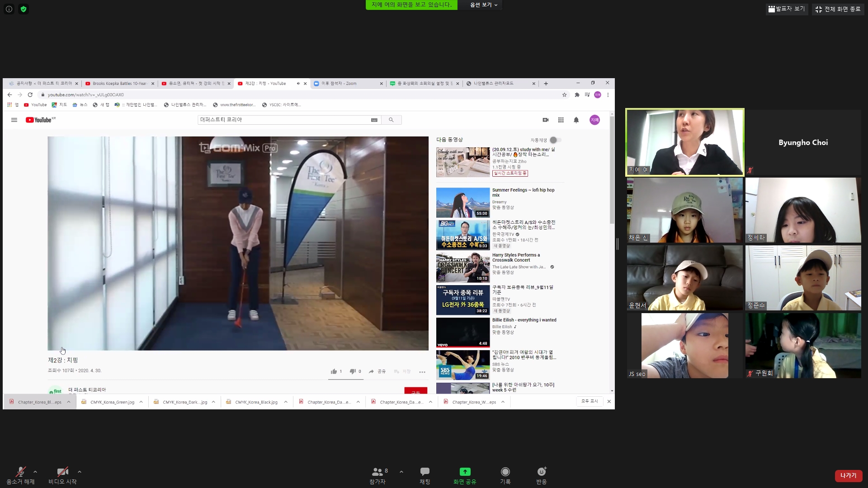Open the meeting info icon
868x488 pixels.
9,9
